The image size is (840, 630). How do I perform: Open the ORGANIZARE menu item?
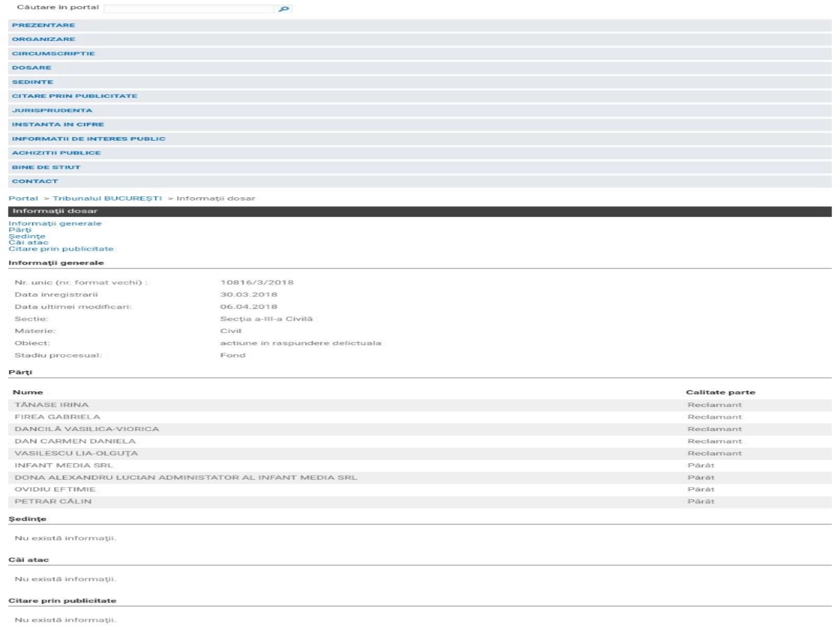[x=44, y=39]
